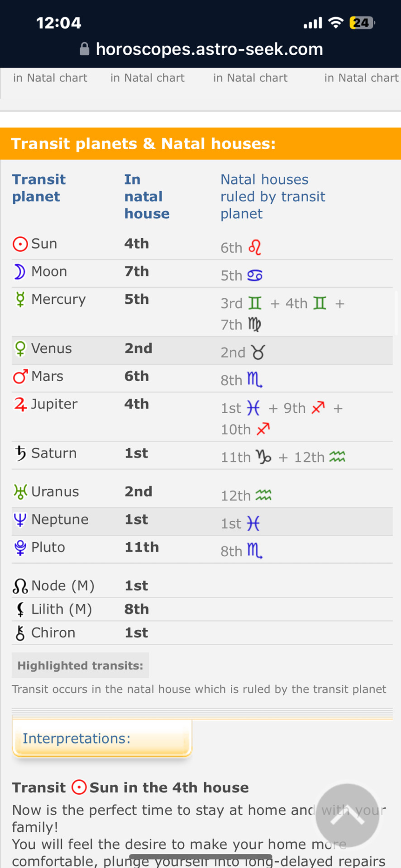The width and height of the screenshot is (401, 868).
Task: Tap the Venus symbol in transit table
Action: tap(20, 349)
